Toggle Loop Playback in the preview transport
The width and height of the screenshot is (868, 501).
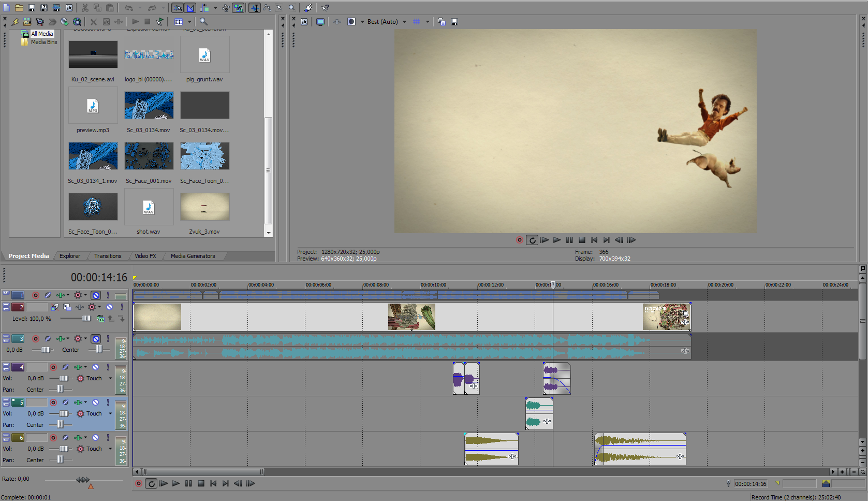point(532,240)
